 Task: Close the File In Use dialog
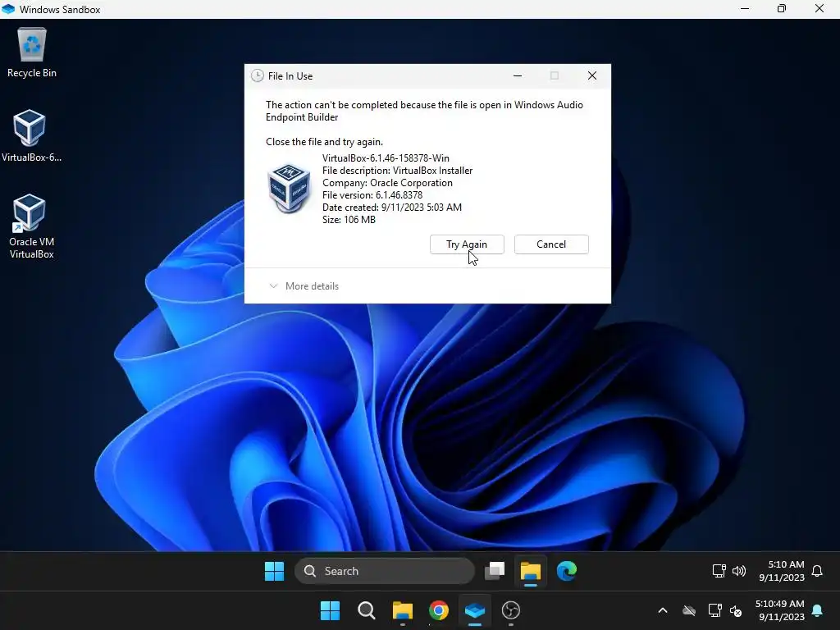click(x=592, y=75)
